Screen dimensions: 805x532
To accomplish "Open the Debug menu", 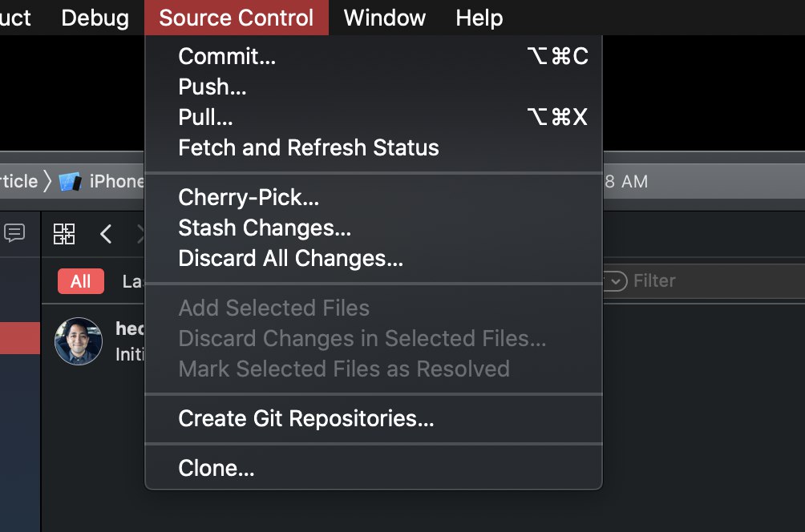I will pyautogui.click(x=95, y=18).
